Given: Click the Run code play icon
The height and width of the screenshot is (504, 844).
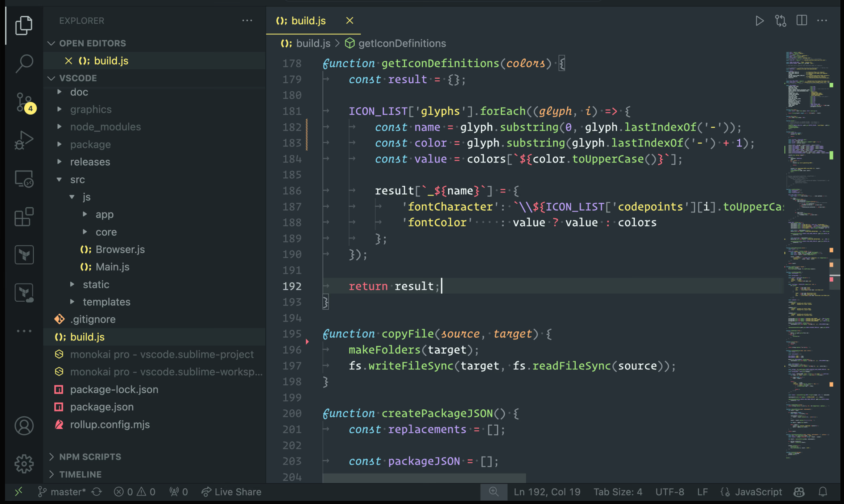Looking at the screenshot, I should (x=760, y=21).
